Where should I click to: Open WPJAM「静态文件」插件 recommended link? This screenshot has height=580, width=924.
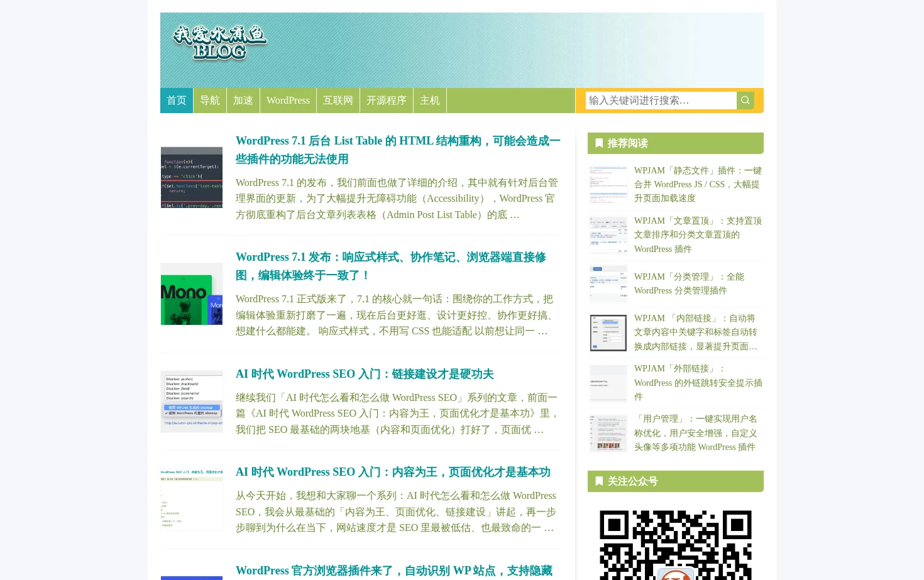(698, 184)
